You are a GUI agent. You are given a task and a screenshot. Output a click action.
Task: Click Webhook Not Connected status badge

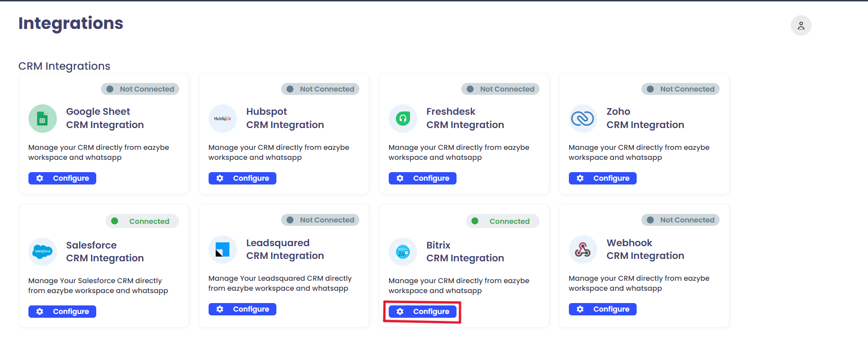pos(680,220)
